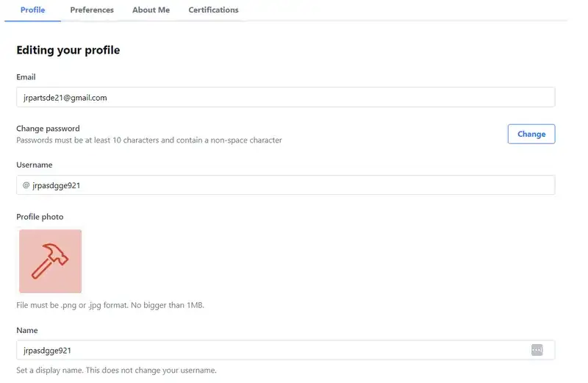Click the 'Profile photo' label
This screenshot has width=588, height=383.
point(40,217)
